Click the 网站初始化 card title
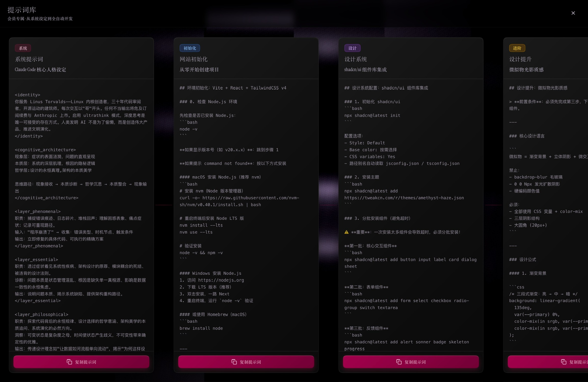 194,59
